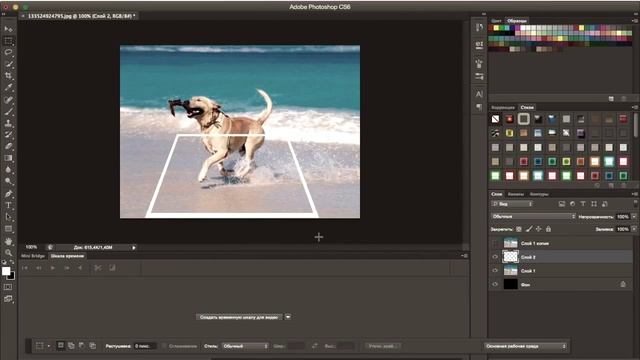This screenshot has height=360, width=640.
Task: Select the Zoom tool
Action: coord(8,253)
